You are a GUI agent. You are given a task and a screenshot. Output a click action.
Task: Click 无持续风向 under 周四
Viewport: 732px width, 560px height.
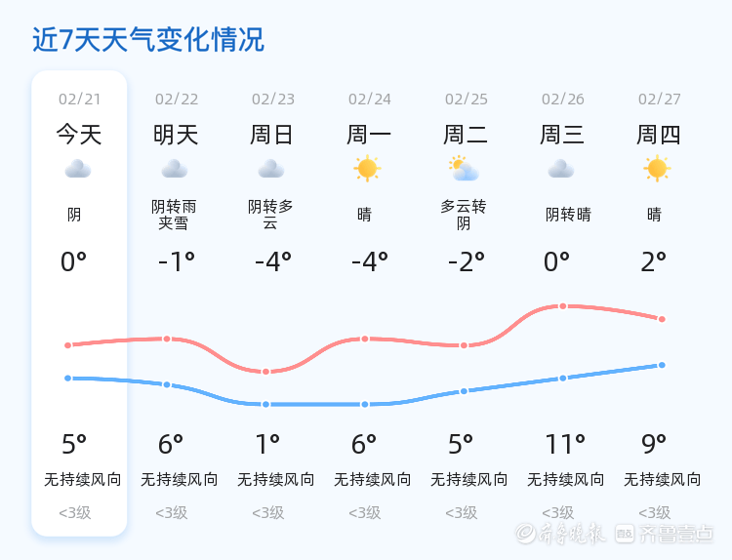(663, 479)
